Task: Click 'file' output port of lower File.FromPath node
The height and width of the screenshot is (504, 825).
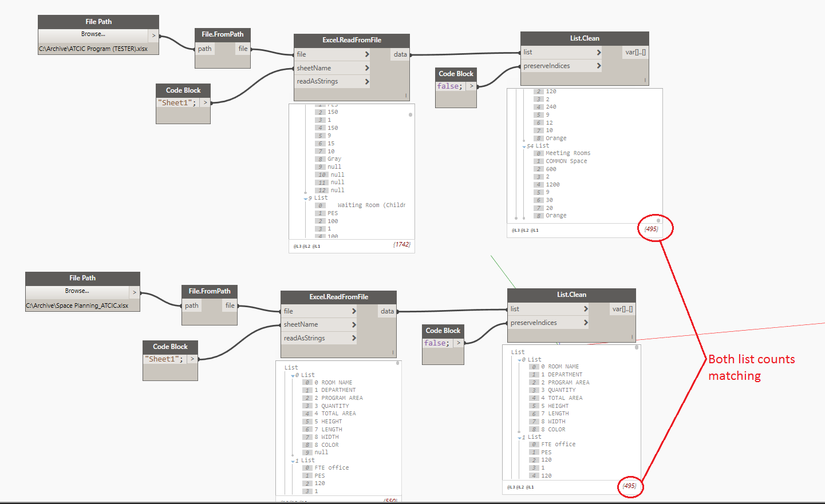Action: (230, 305)
